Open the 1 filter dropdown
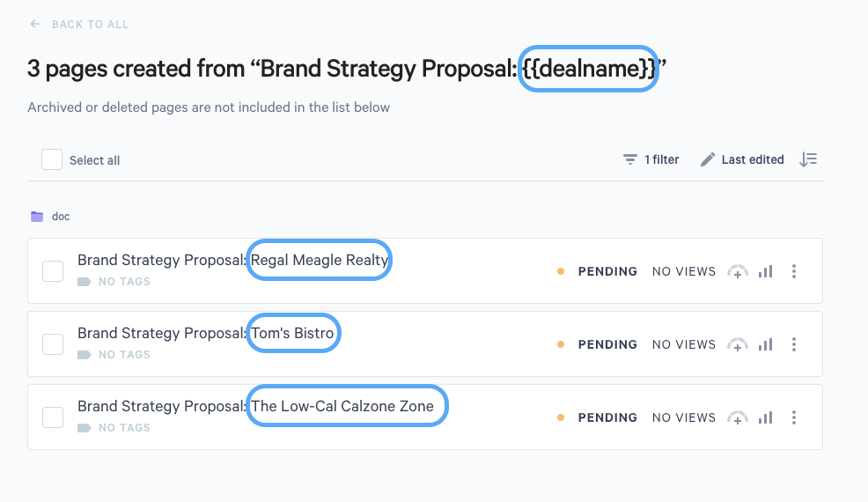Image resolution: width=868 pixels, height=502 pixels. pyautogui.click(x=651, y=159)
